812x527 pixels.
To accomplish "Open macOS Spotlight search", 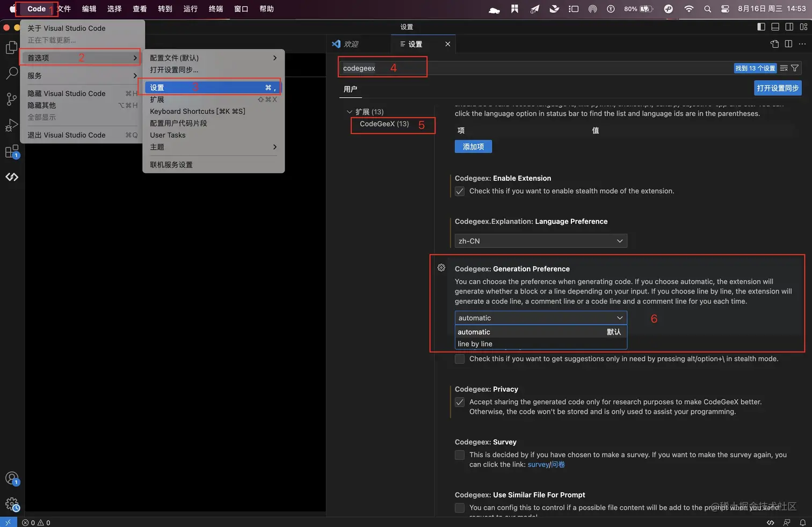I will (x=708, y=9).
